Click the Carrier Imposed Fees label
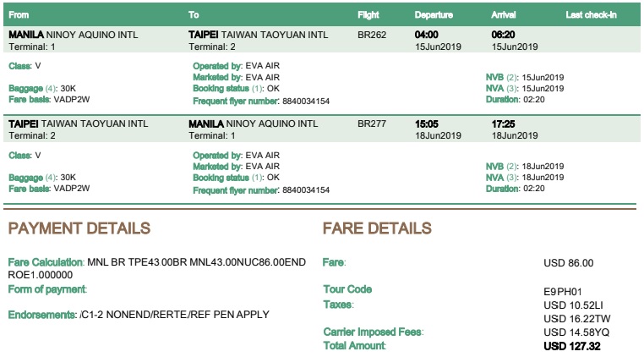Image resolution: width=644 pixels, height=357 pixels. tap(373, 332)
